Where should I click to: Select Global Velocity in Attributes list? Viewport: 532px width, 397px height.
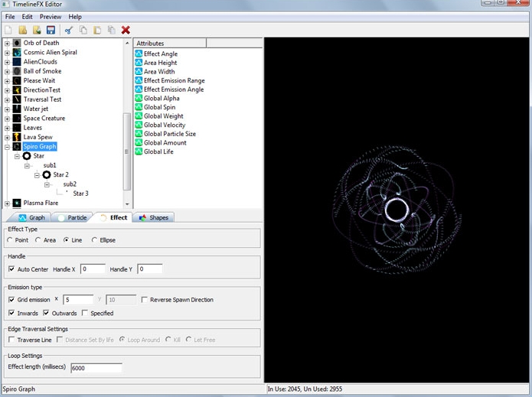point(165,125)
